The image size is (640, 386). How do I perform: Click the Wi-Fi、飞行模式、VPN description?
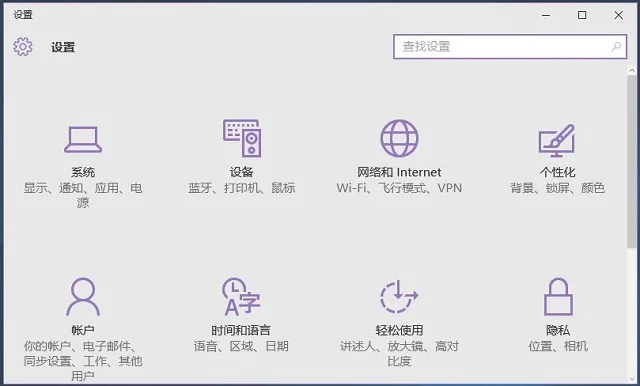(x=399, y=188)
